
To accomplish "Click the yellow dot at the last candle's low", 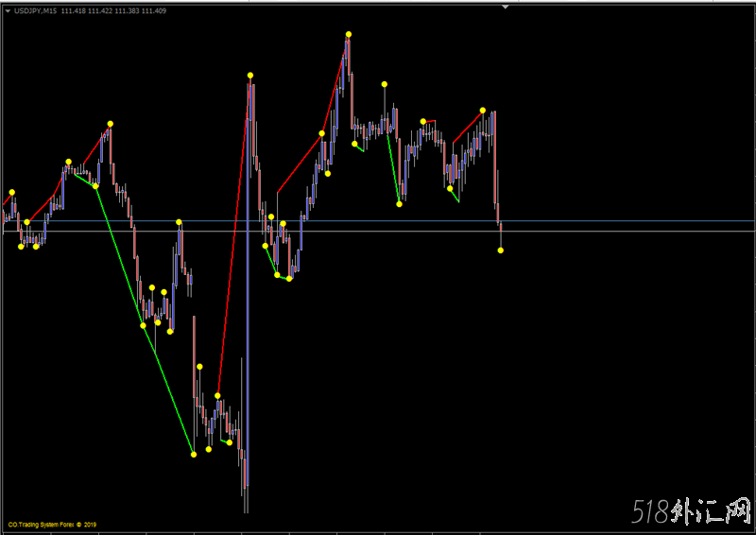I will [x=501, y=250].
